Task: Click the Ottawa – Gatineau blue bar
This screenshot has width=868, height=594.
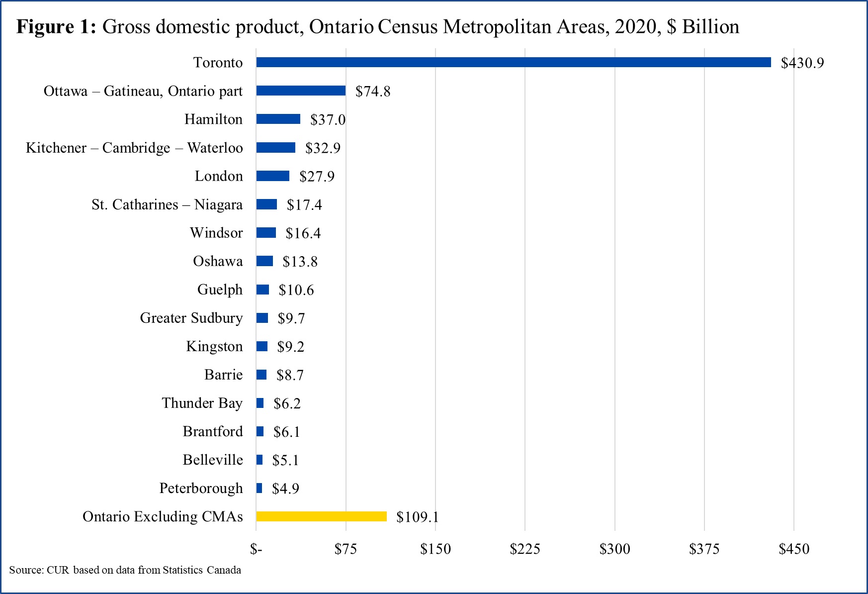Action: pyautogui.click(x=301, y=91)
